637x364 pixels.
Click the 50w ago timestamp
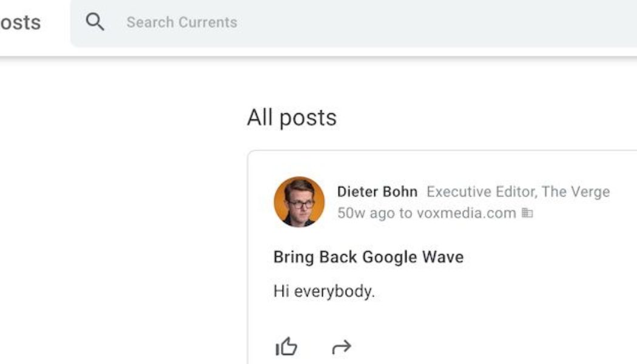[358, 214]
